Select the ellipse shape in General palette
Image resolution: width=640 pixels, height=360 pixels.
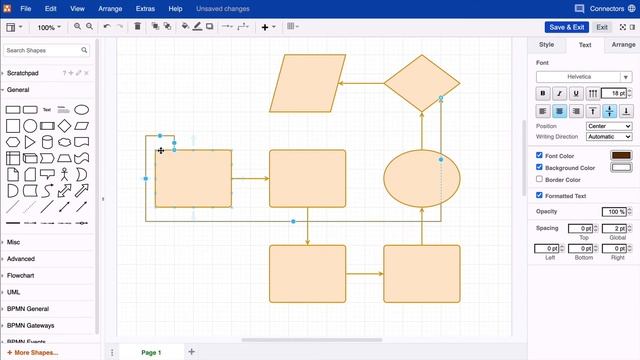click(x=81, y=110)
